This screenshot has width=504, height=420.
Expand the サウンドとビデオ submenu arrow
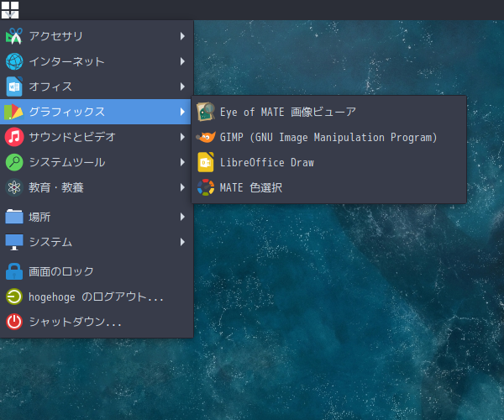point(182,137)
